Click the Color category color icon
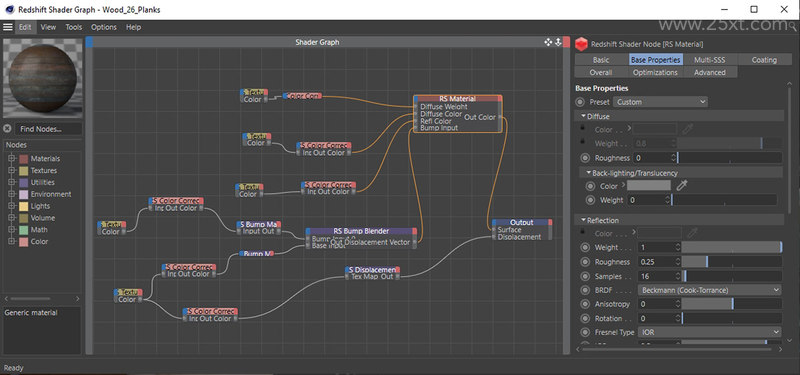The width and height of the screenshot is (800, 375). 24,242
